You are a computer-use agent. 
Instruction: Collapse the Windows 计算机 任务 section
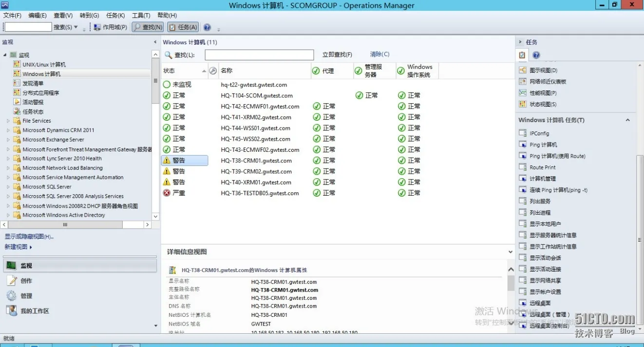pos(627,120)
